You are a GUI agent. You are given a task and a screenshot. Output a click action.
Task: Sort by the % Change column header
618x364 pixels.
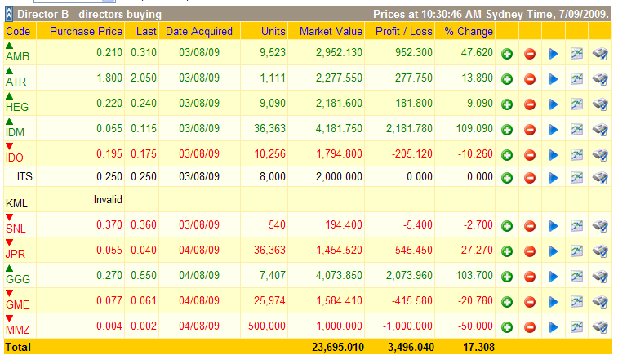pyautogui.click(x=469, y=31)
